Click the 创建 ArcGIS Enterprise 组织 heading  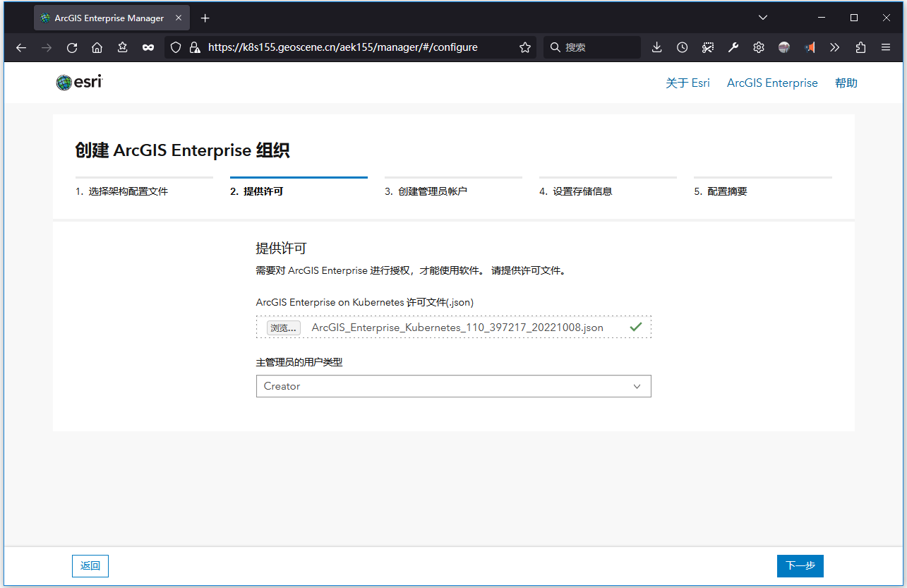coord(182,150)
